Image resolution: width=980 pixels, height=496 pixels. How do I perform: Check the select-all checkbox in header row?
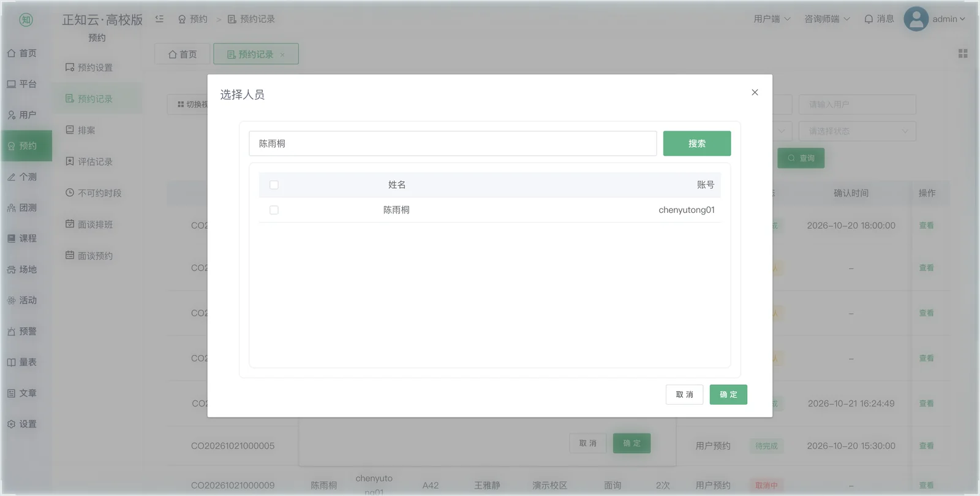tap(274, 185)
